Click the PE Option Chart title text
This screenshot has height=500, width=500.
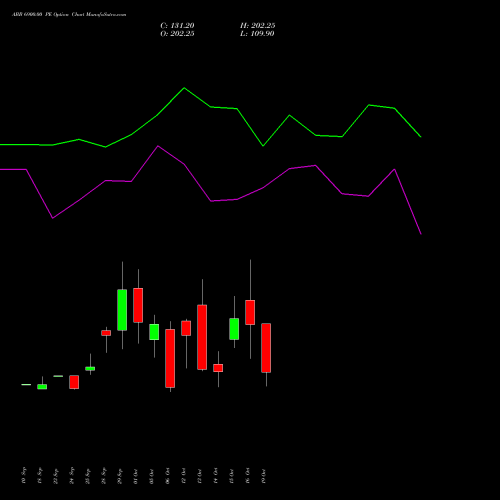69,15
